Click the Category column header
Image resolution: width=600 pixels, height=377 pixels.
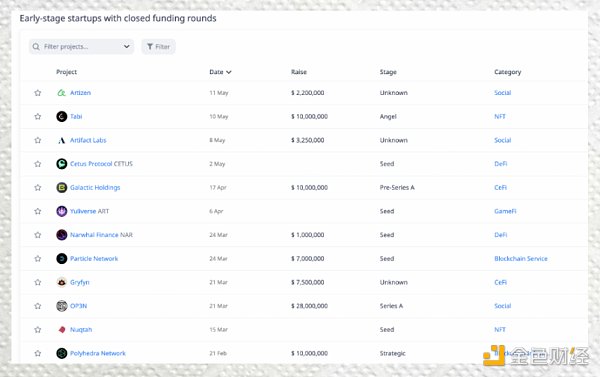(x=507, y=72)
